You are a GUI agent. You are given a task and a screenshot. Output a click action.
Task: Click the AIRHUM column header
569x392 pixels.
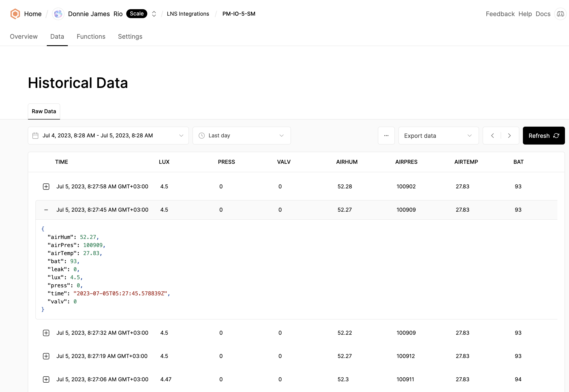click(347, 162)
